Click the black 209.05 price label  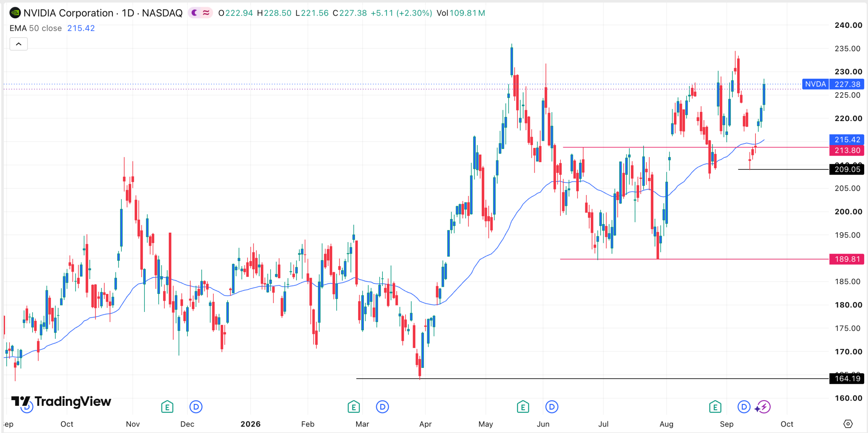(x=847, y=170)
